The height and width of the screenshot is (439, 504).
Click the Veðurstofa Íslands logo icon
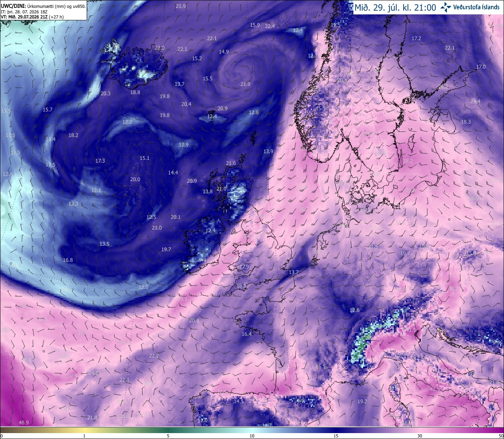(446, 7)
